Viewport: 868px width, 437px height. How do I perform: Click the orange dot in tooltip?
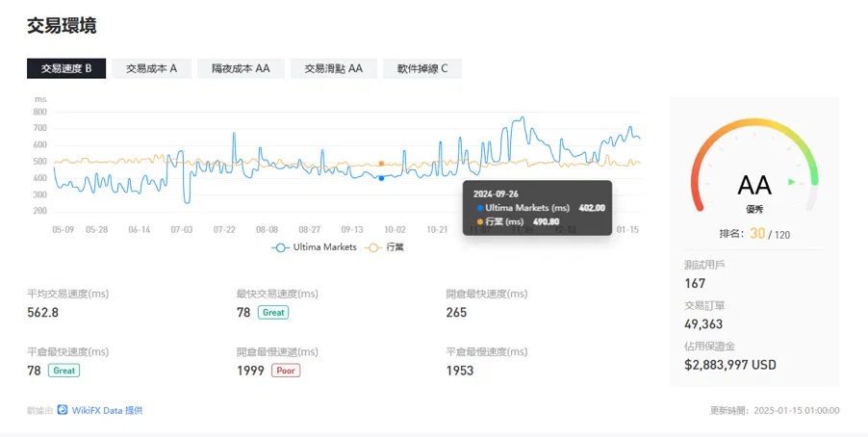point(479,221)
